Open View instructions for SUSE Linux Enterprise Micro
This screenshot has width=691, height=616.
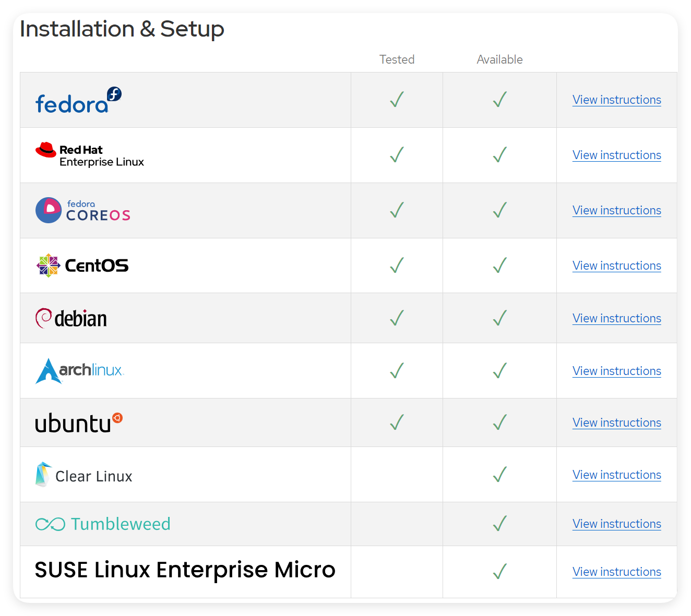616,572
